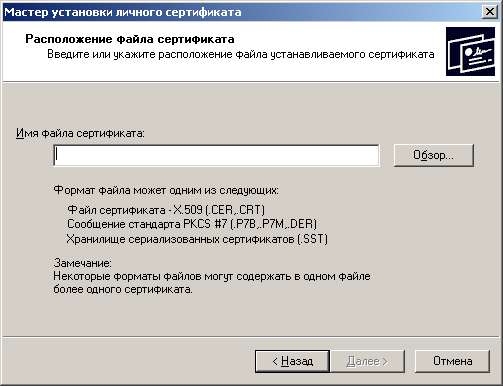503x386 pixels.
Task: Click the Формат файла может одним line
Action: (x=166, y=190)
